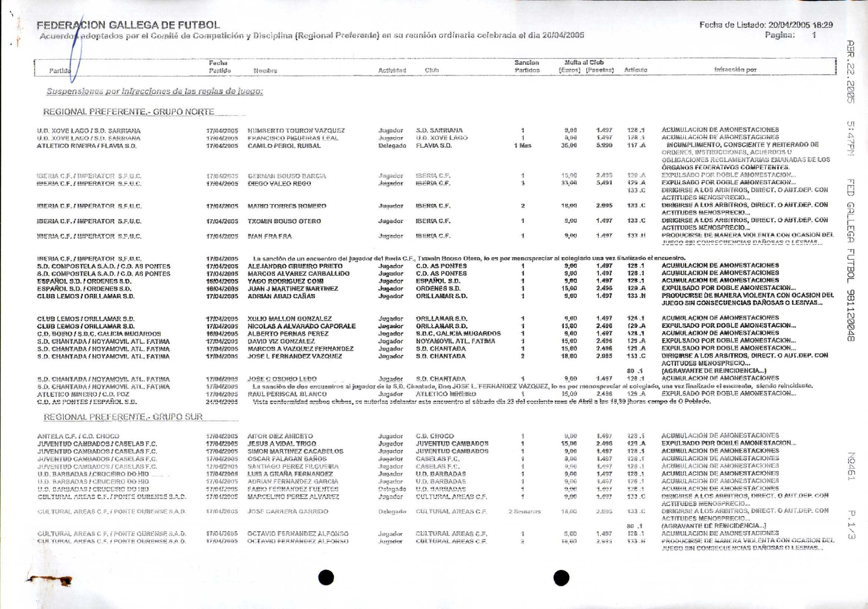Click the 'Multa al Club' header

click(x=584, y=62)
